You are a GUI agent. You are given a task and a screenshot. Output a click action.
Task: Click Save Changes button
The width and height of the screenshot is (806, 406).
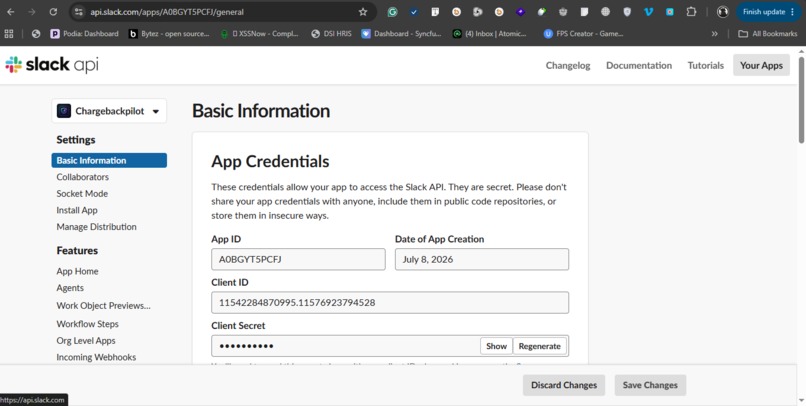click(x=650, y=385)
